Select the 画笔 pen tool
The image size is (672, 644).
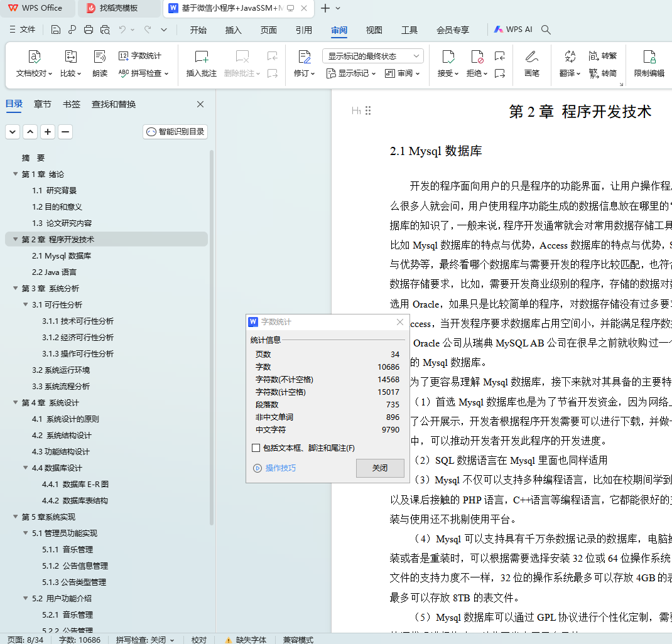click(x=531, y=63)
